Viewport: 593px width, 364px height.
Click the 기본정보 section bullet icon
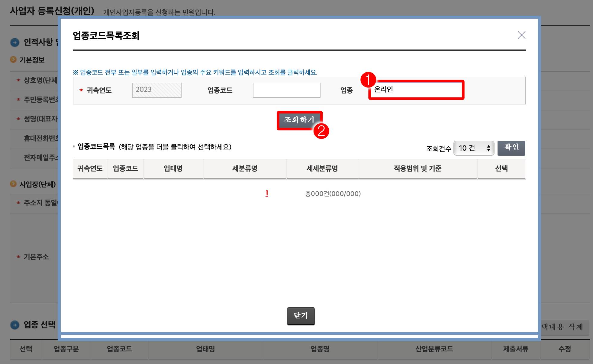point(12,60)
